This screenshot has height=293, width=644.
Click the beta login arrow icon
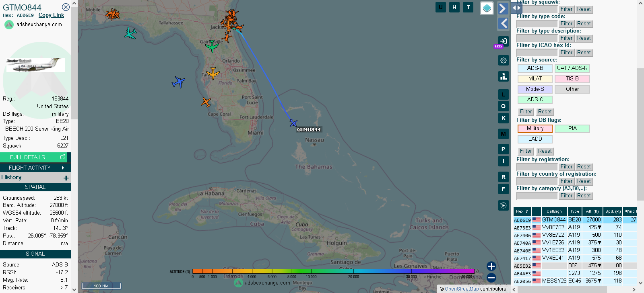[503, 41]
